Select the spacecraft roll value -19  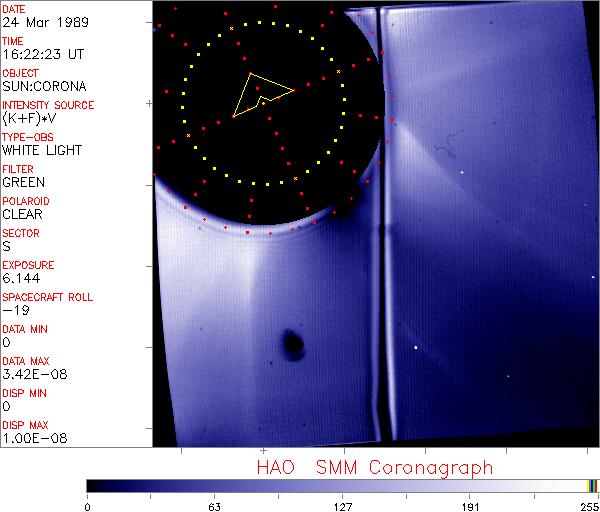(x=13, y=310)
